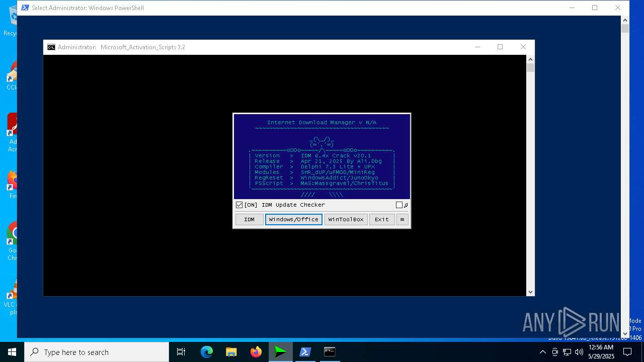The image size is (644, 362).
Task: Click the 'Internet Download Manager v N/A' heading
Action: [x=321, y=123]
